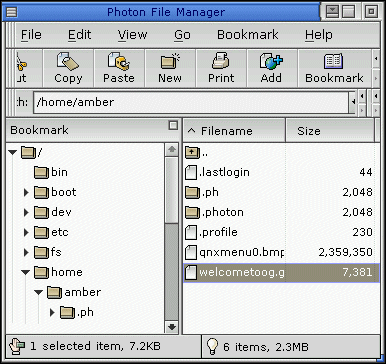Open the path history dropdown arrow
The width and height of the screenshot is (386, 364).
(353, 102)
